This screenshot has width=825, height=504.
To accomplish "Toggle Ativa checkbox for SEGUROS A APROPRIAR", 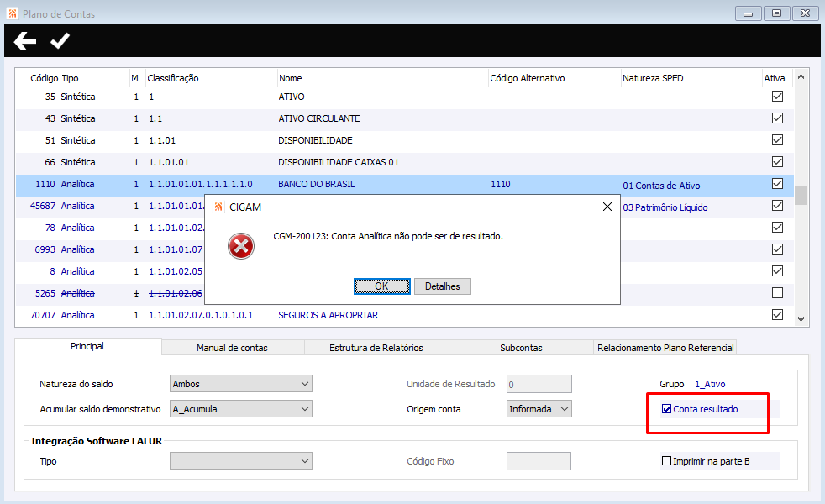I will click(777, 315).
